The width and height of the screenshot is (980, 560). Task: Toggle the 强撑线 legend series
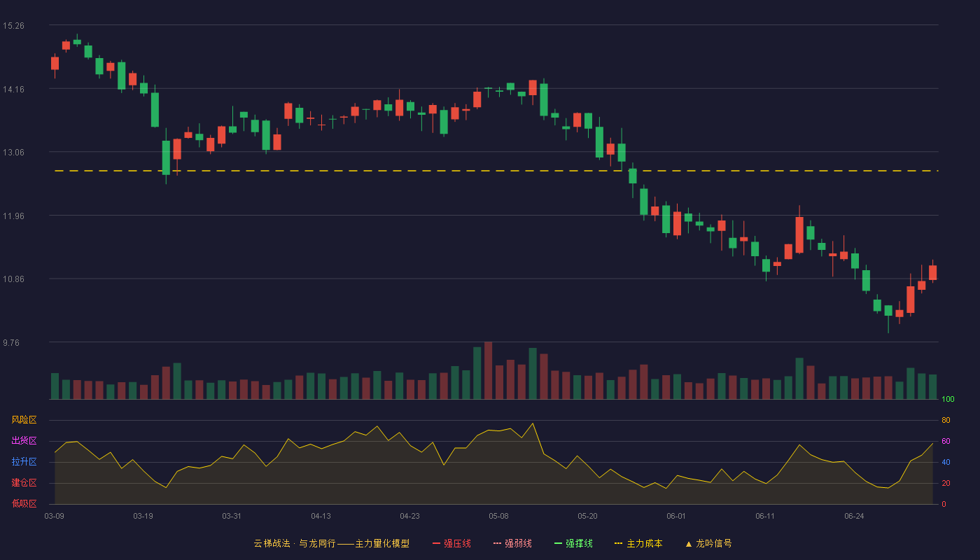point(573,543)
